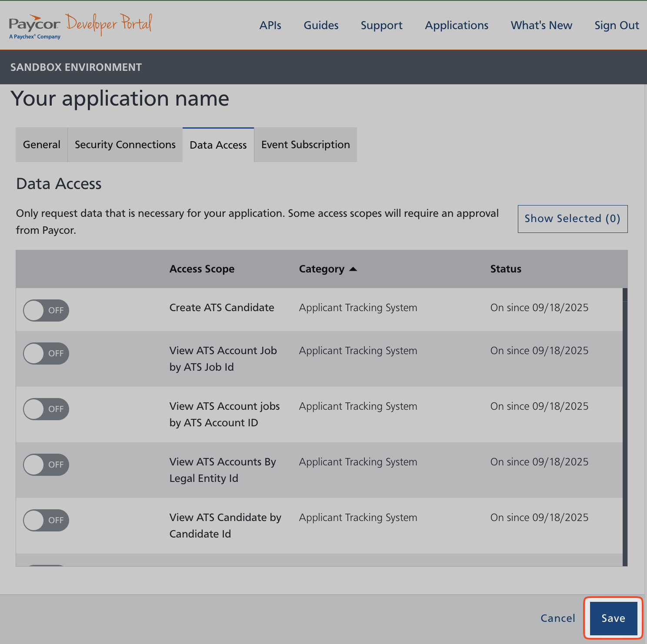Click the Cancel link
647x644 pixels.
pos(557,618)
